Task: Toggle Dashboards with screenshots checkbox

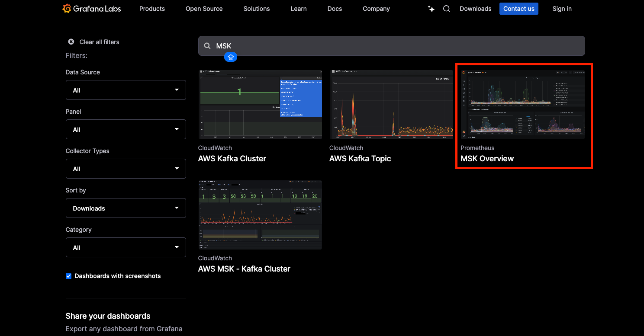Action: coord(68,276)
